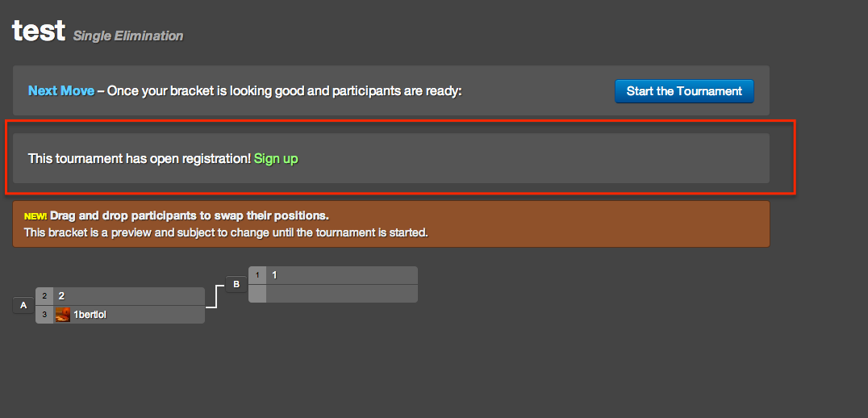
Task: Select the match B label badge
Action: (236, 285)
